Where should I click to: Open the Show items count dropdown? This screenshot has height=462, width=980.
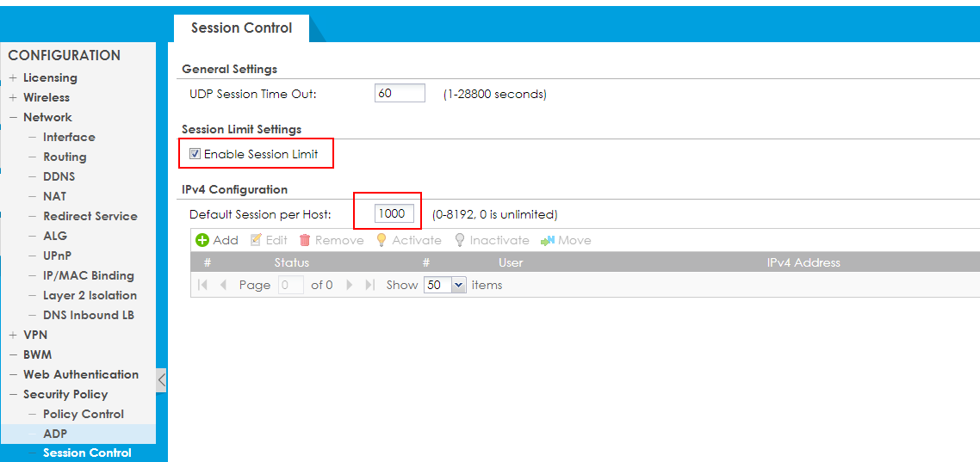458,285
